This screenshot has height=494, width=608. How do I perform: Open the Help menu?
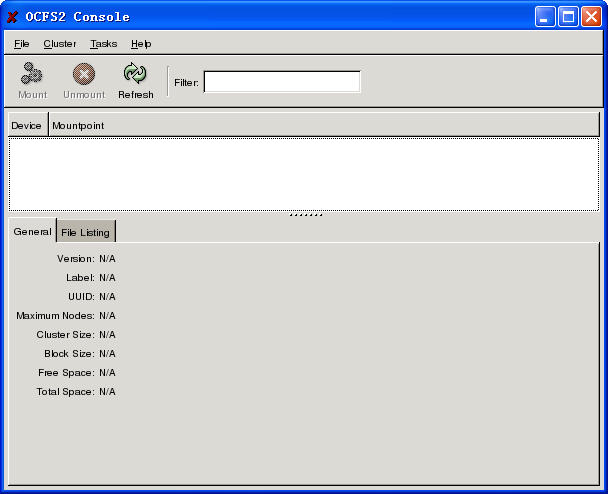tap(141, 44)
